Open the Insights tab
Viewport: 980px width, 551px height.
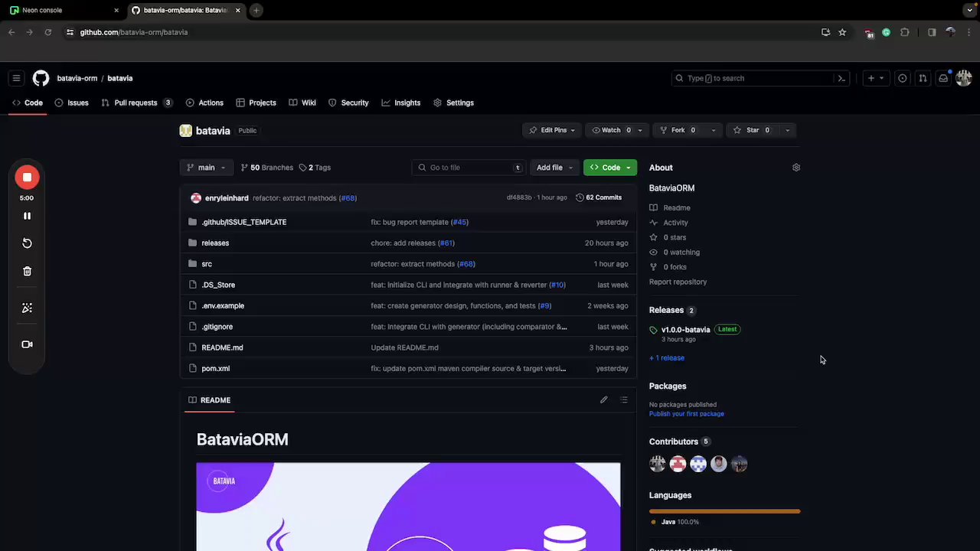click(x=401, y=103)
